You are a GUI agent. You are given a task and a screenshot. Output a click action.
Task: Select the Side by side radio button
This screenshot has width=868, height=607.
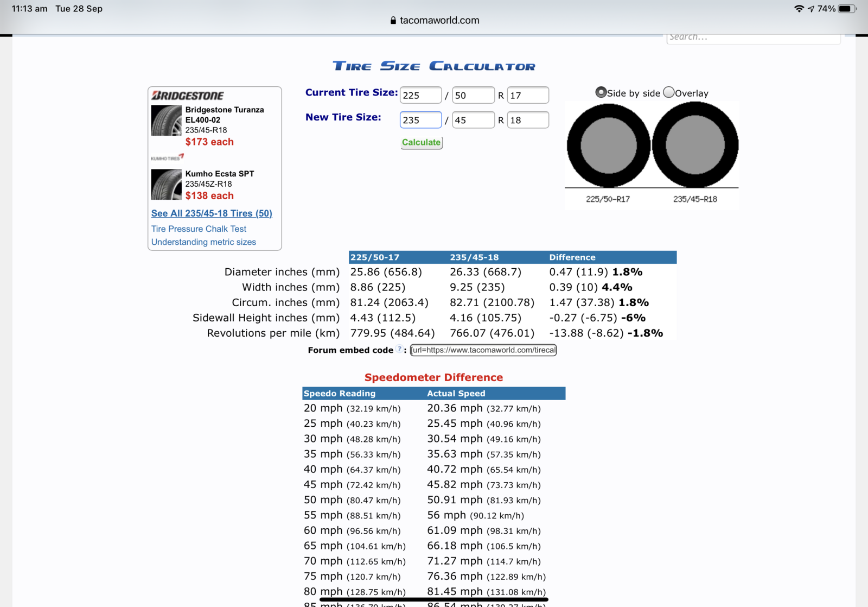[x=601, y=92]
